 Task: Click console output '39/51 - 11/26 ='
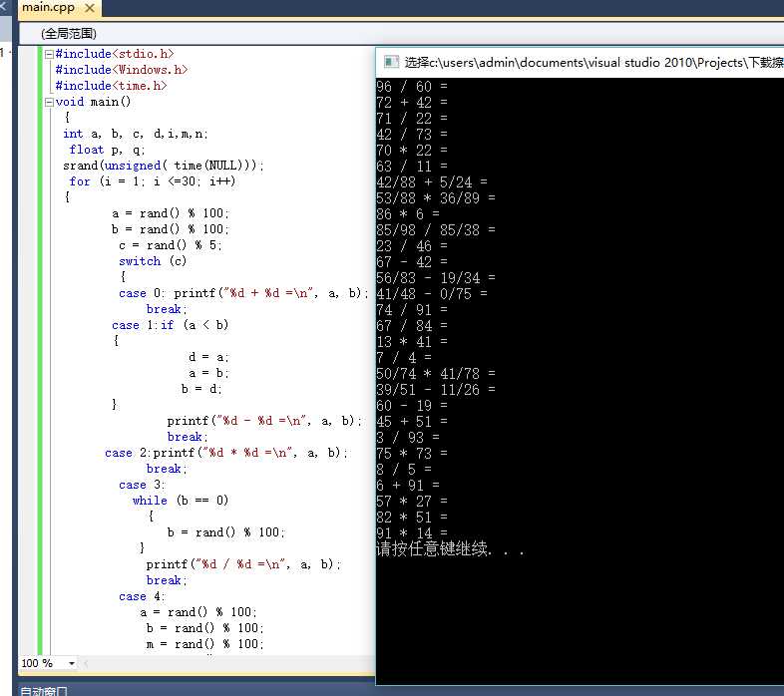(436, 390)
